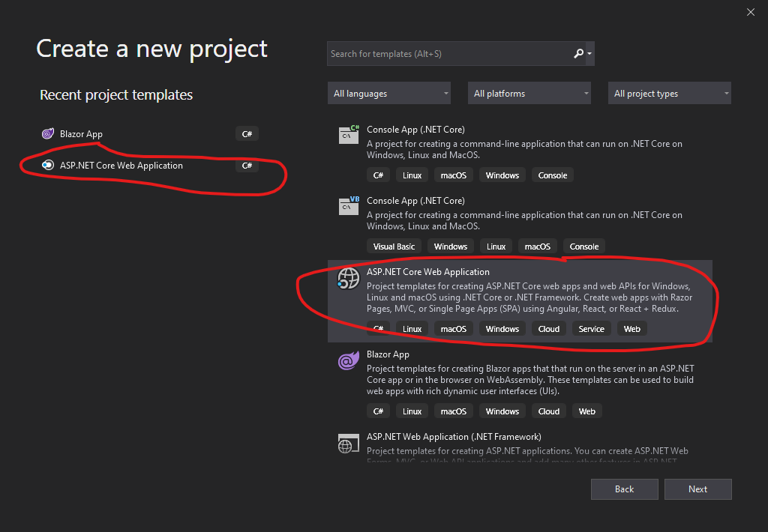
Task: Click the Linux tag under ASP.NET Core Web Application
Action: (x=412, y=329)
